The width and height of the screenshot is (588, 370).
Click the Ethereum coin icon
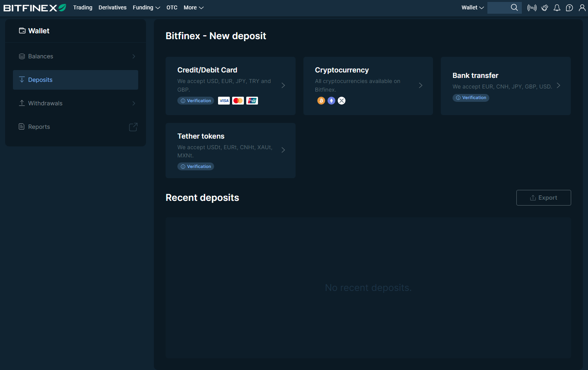[x=332, y=101]
